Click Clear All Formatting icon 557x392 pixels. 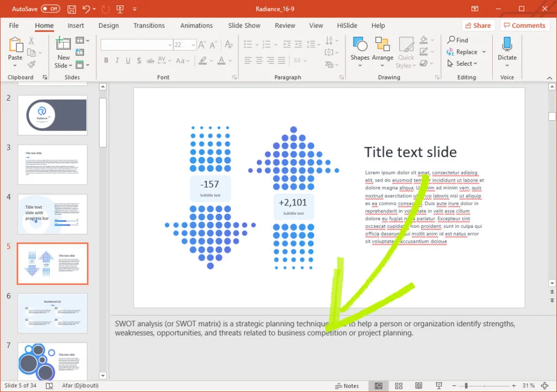pos(229,45)
